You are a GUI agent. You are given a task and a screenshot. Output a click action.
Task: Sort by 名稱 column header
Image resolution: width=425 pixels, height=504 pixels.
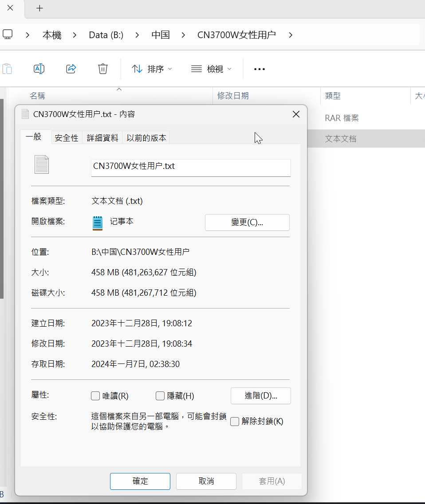[37, 96]
